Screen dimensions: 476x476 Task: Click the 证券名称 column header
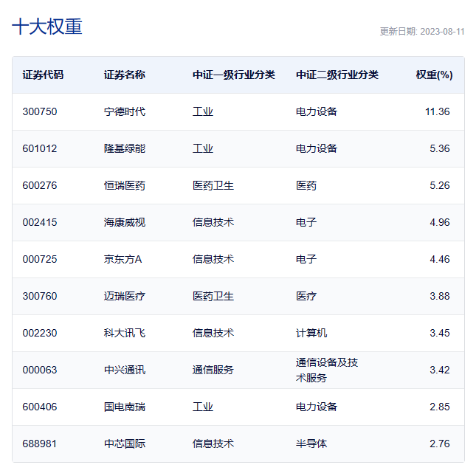(125, 75)
